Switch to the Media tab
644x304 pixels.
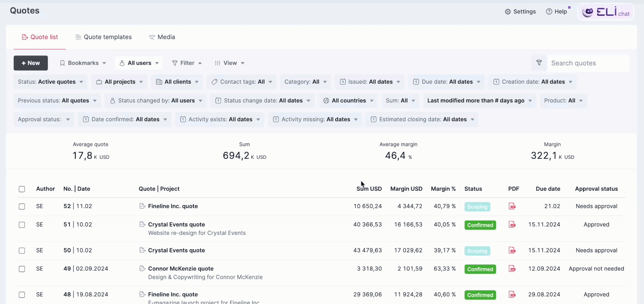(x=162, y=37)
